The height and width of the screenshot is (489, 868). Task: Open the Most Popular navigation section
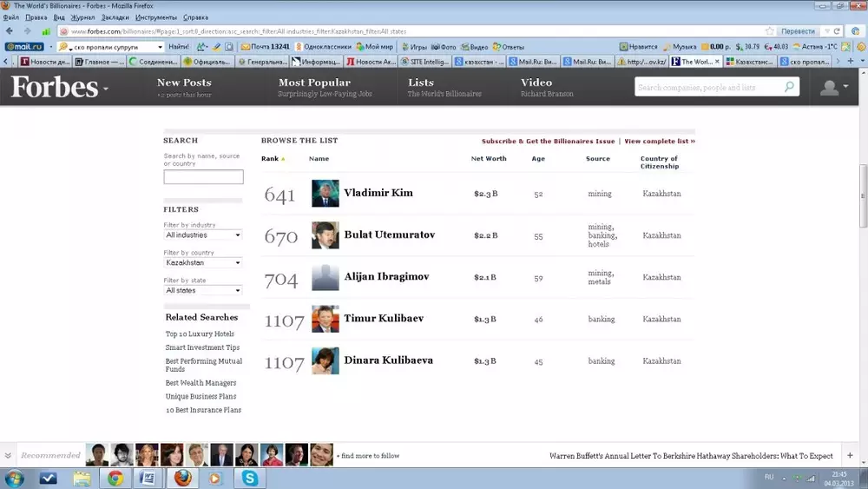coord(314,83)
